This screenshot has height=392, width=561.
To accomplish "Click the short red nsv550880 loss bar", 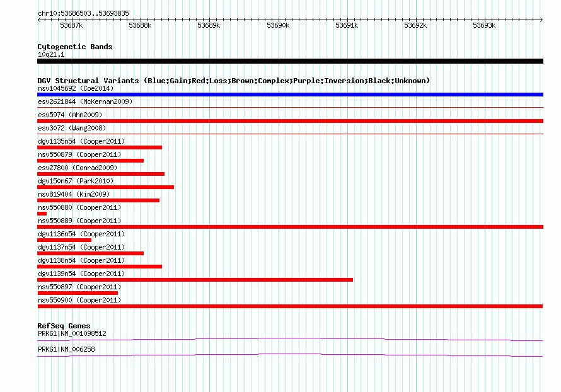I will [x=42, y=214].
